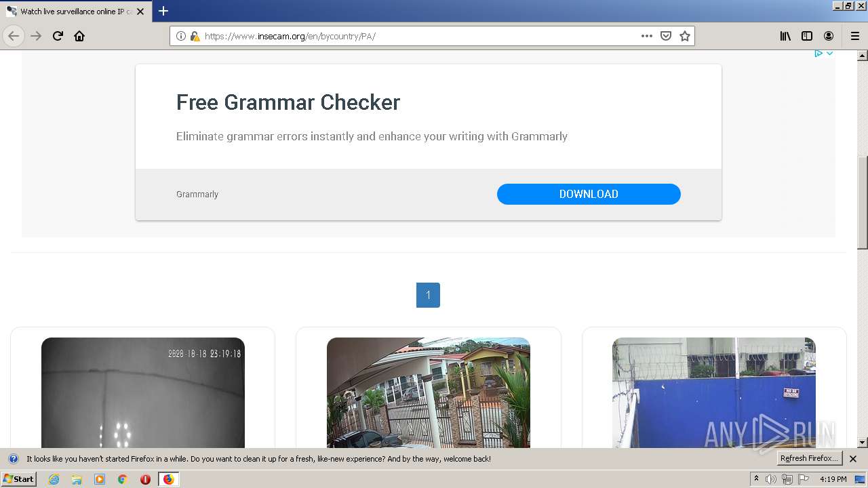Click the ad description about Grammarly
Screen dimensions: 868x488
coord(372,136)
